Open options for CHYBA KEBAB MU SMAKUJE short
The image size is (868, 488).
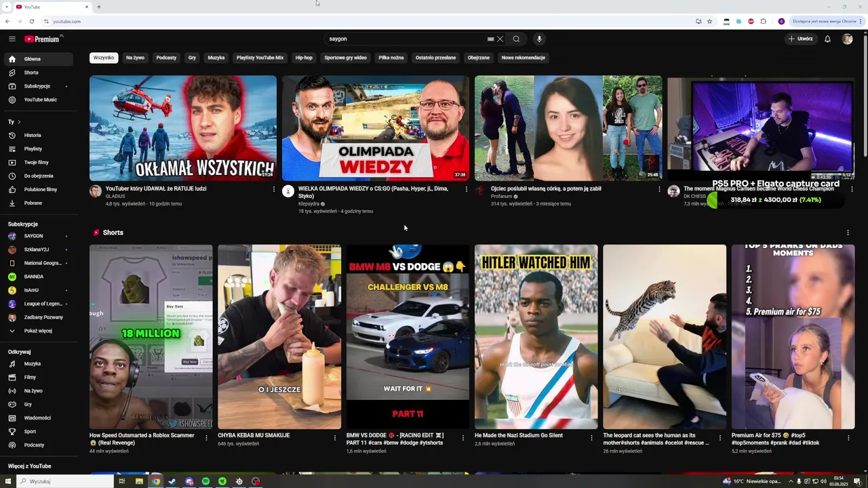[335, 438]
